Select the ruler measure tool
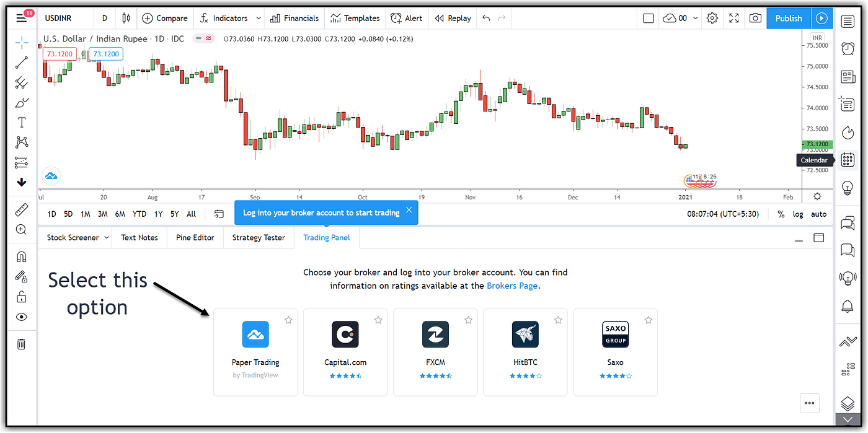Image resolution: width=868 pixels, height=433 pixels. click(21, 211)
